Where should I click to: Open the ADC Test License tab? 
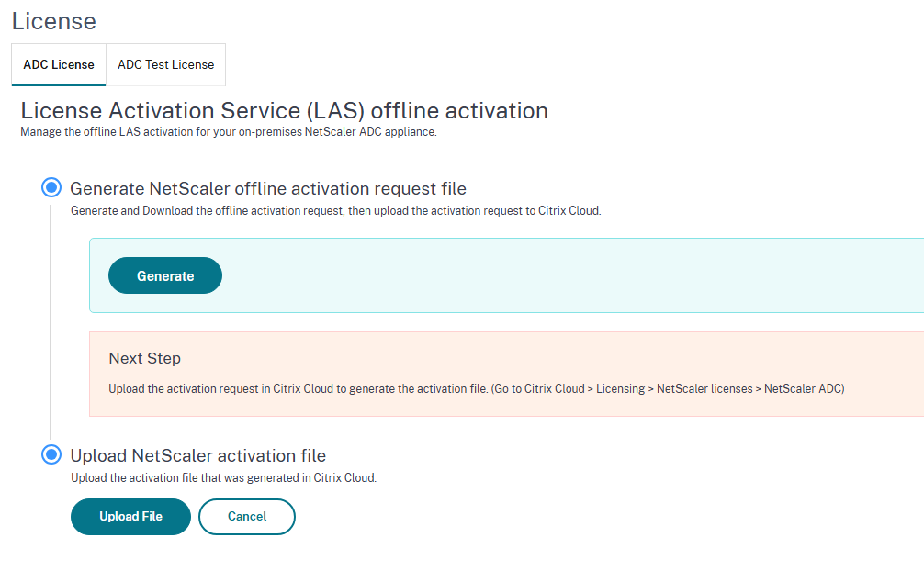(x=166, y=65)
